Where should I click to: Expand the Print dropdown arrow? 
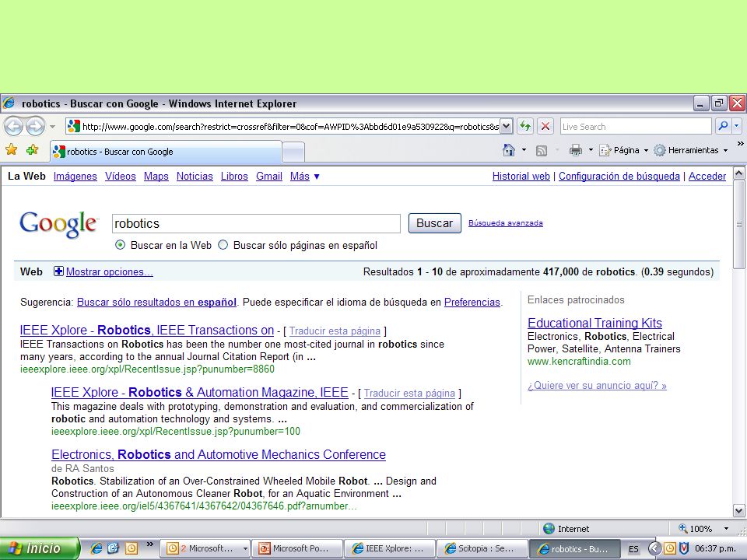591,150
